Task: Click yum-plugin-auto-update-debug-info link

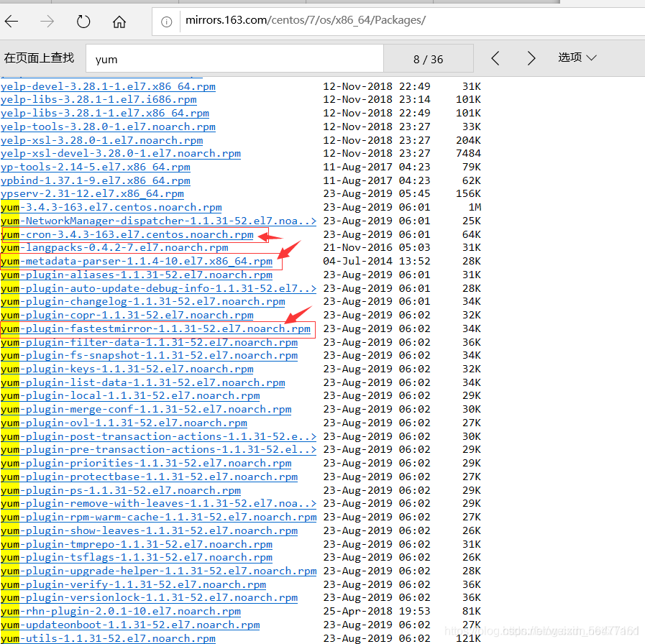Action: tap(158, 288)
